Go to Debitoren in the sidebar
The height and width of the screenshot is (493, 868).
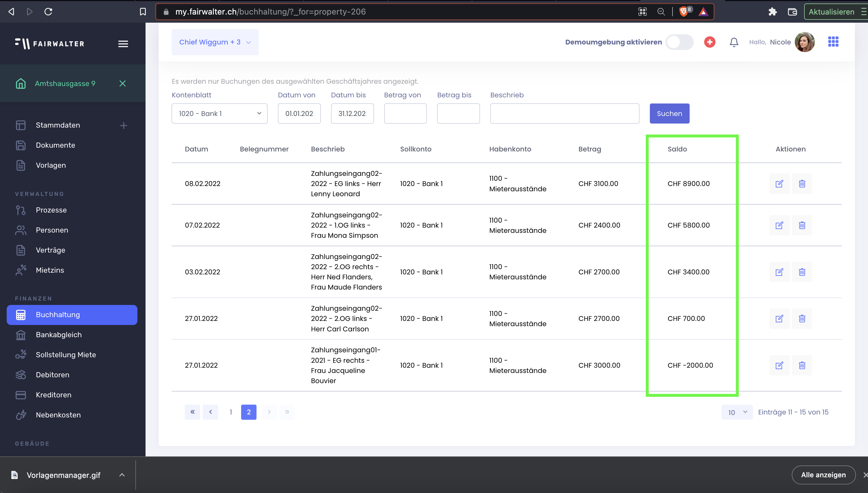pos(52,374)
